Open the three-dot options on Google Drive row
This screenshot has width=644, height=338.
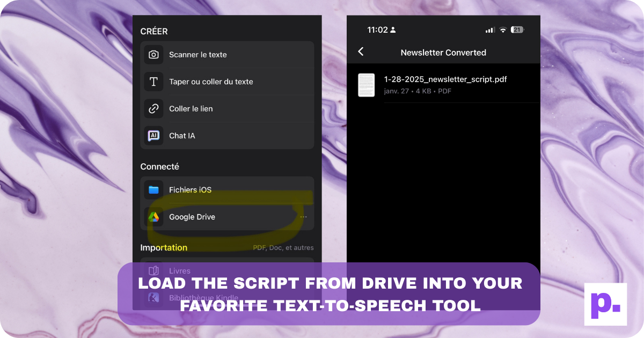tap(304, 217)
